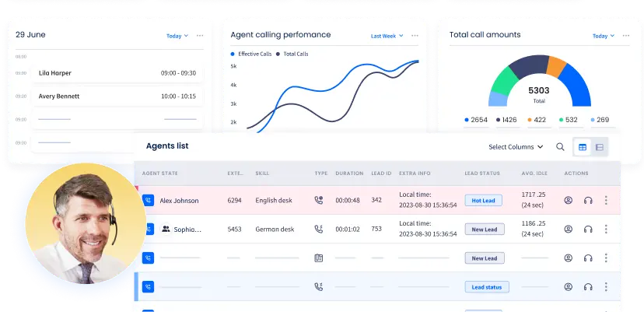
Task: Click call type icon in Lead status row
Action: (319, 286)
